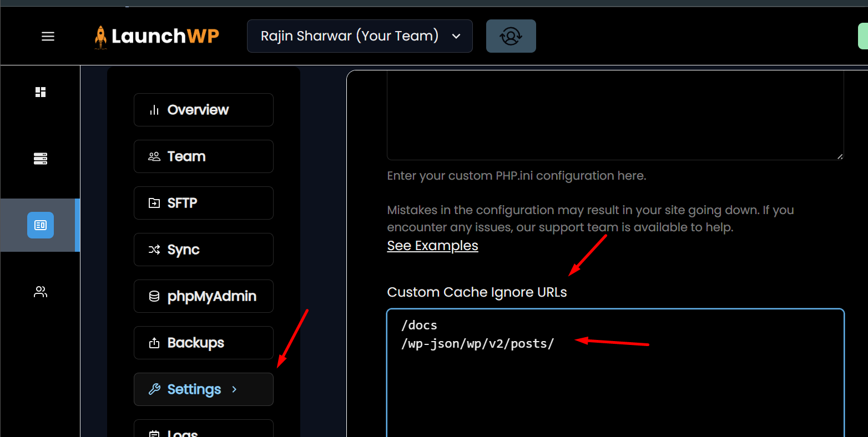The height and width of the screenshot is (437, 868).
Task: Open the Rajin Sharwar team selector dropdown
Action: pos(360,36)
